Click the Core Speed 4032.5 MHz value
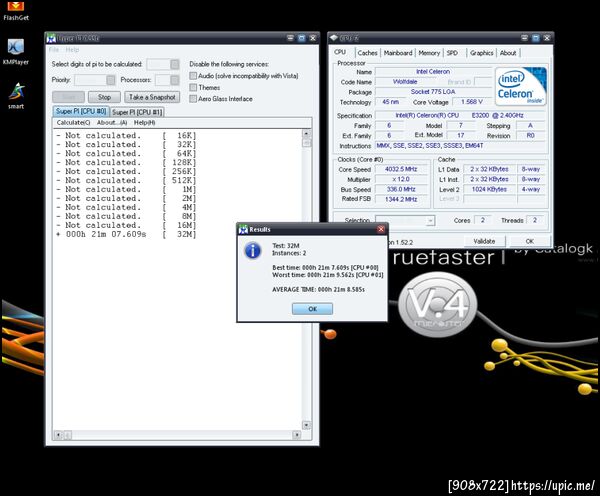Image resolution: width=600 pixels, height=496 pixels. [401, 169]
